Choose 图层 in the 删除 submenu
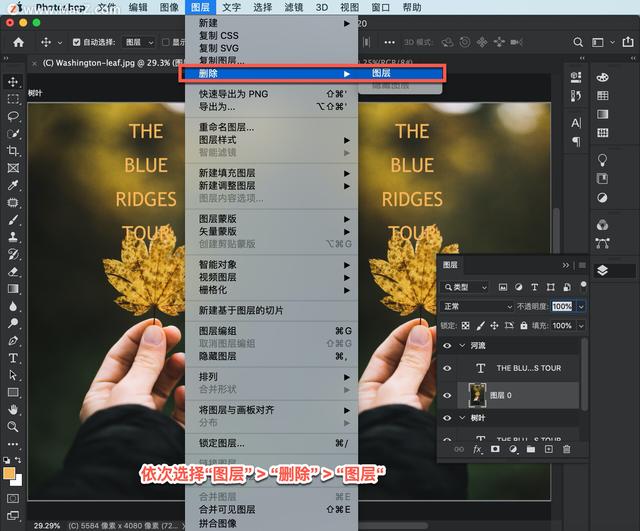 [x=382, y=73]
